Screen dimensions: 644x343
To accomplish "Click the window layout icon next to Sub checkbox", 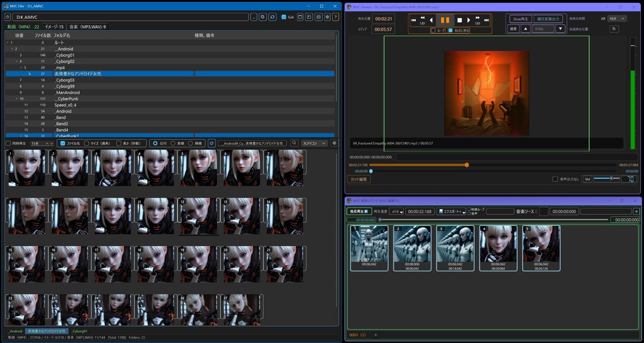I will tap(300, 17).
